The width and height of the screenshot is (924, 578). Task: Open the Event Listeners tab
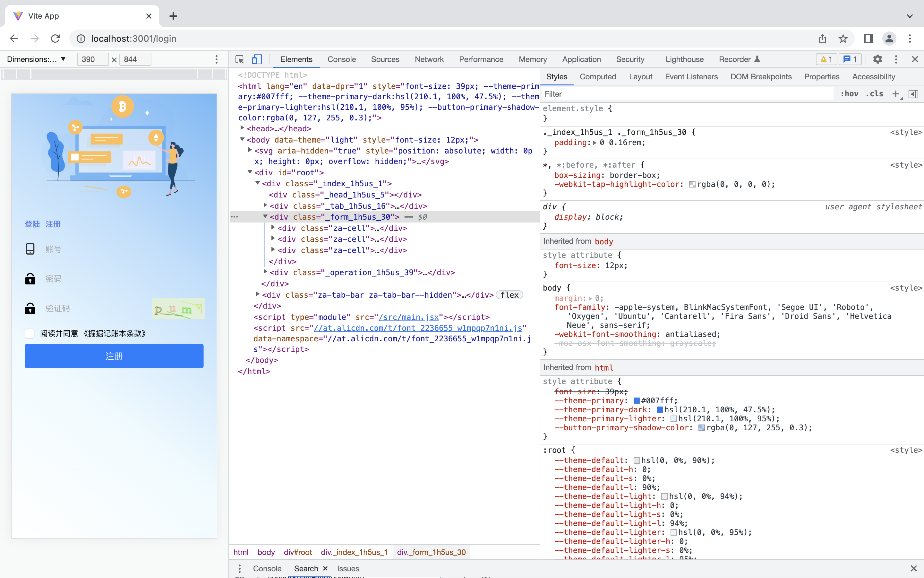(x=691, y=77)
